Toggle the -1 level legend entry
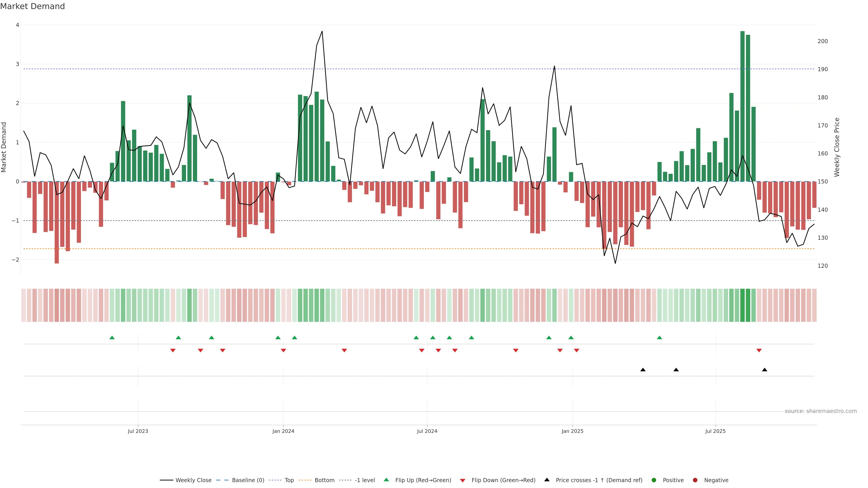The height and width of the screenshot is (488, 868). (x=365, y=480)
